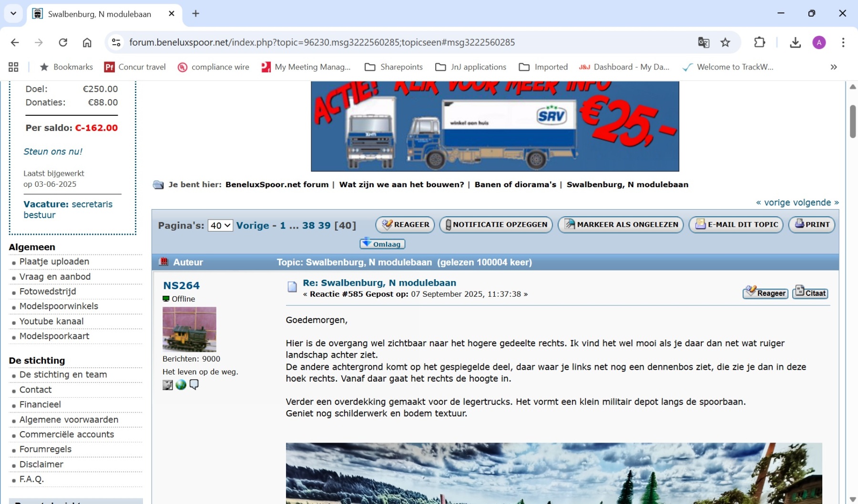Viewport: 858px width, 504px height.
Task: Open Plaatje uploaden sidebar link
Action: point(54,262)
